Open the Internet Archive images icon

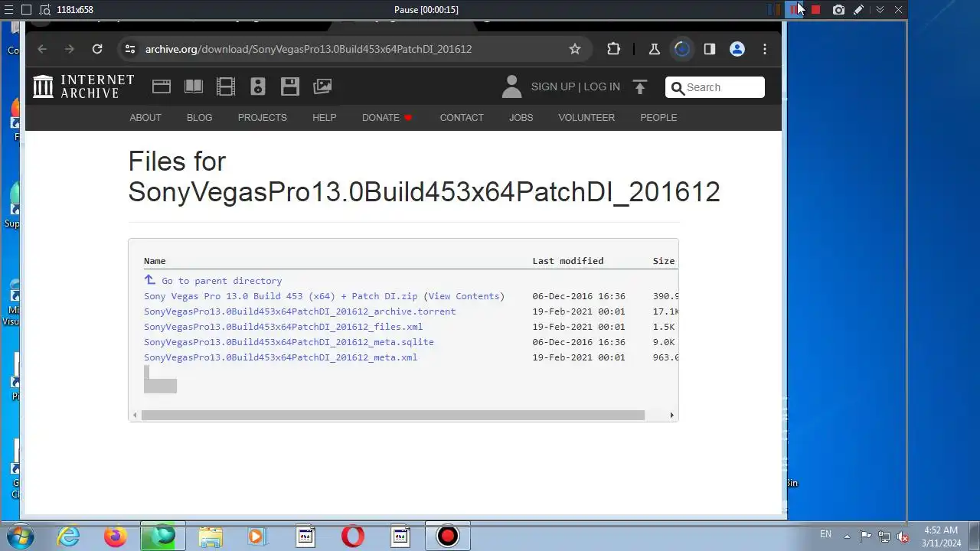pos(322,86)
